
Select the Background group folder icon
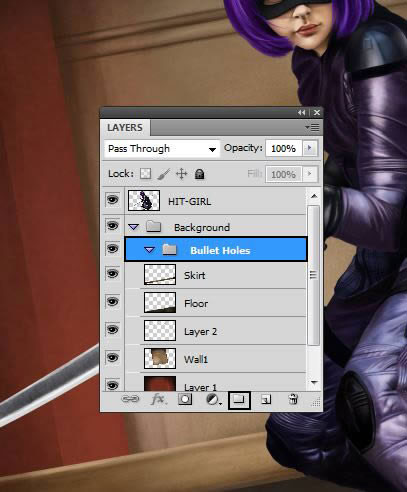[154, 227]
